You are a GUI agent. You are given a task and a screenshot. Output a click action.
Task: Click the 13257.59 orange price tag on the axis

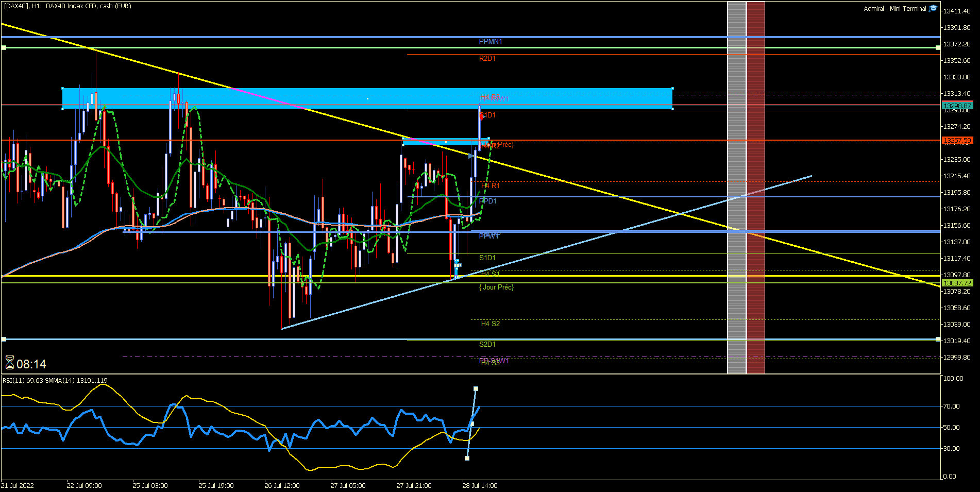click(957, 140)
